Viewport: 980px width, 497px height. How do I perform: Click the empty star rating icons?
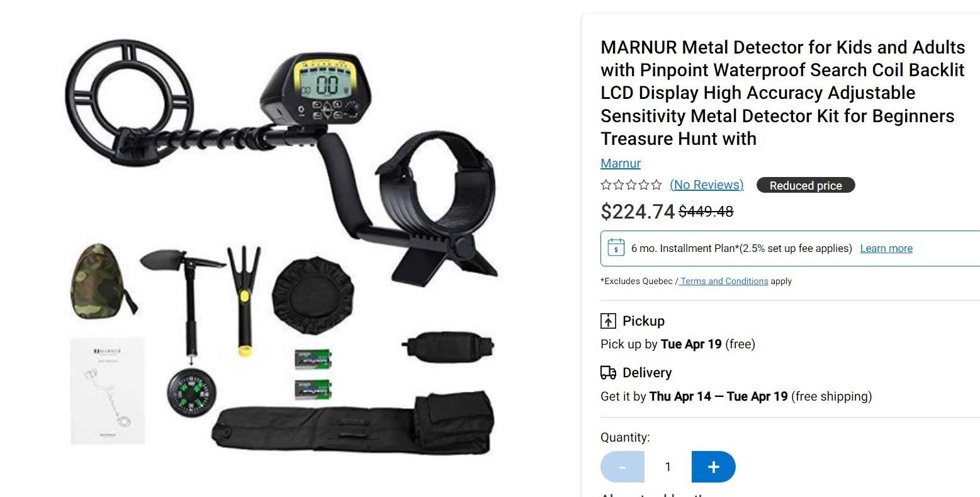pos(631,185)
